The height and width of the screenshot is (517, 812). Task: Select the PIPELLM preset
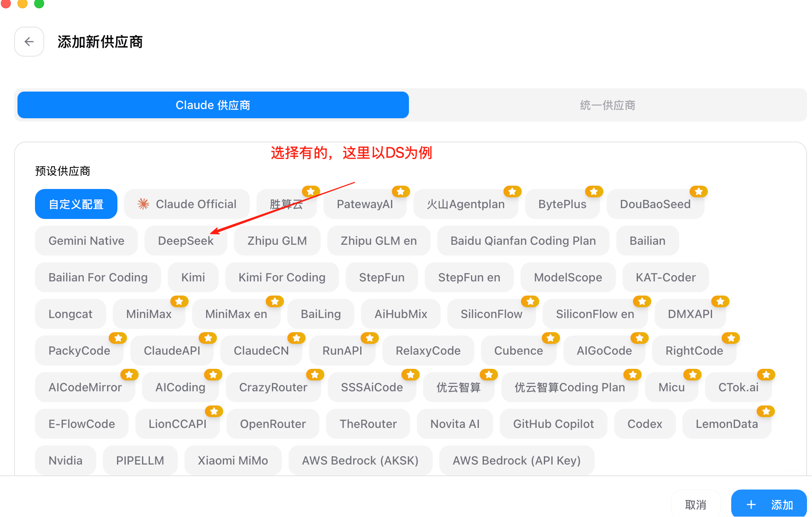[140, 460]
